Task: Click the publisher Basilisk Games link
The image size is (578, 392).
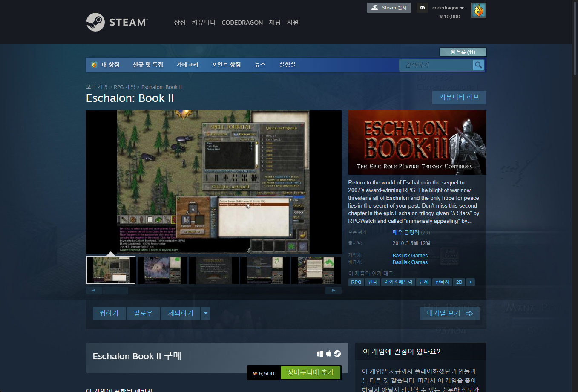Action: pos(410,262)
